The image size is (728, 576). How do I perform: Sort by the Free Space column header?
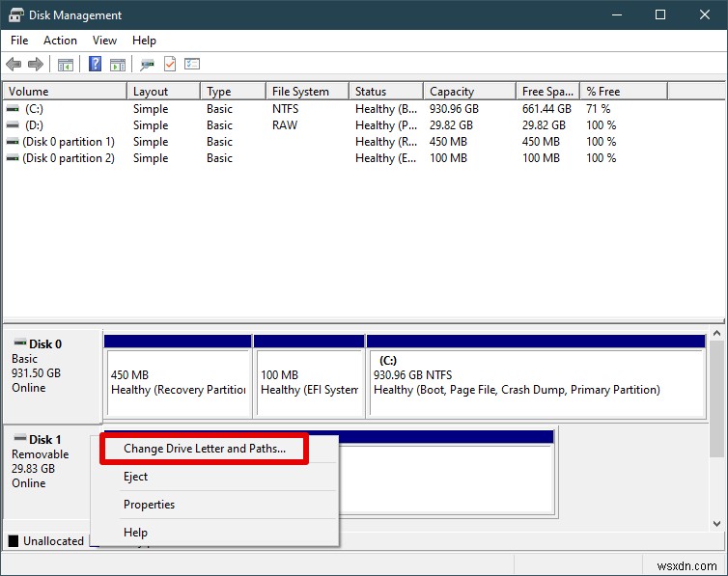pos(548,92)
